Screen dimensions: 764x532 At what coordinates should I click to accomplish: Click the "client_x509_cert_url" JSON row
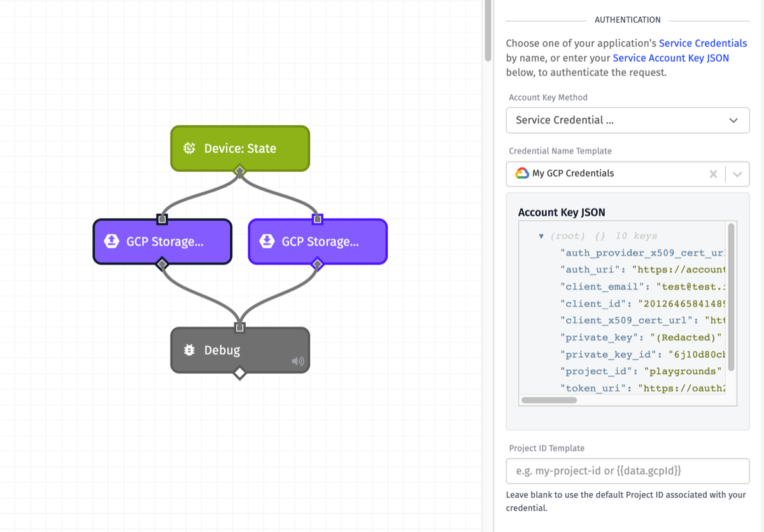(x=642, y=320)
